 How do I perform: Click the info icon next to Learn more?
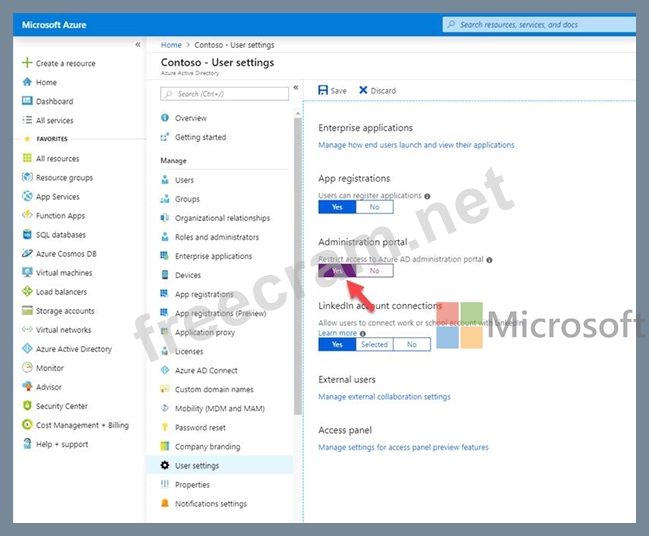point(363,334)
